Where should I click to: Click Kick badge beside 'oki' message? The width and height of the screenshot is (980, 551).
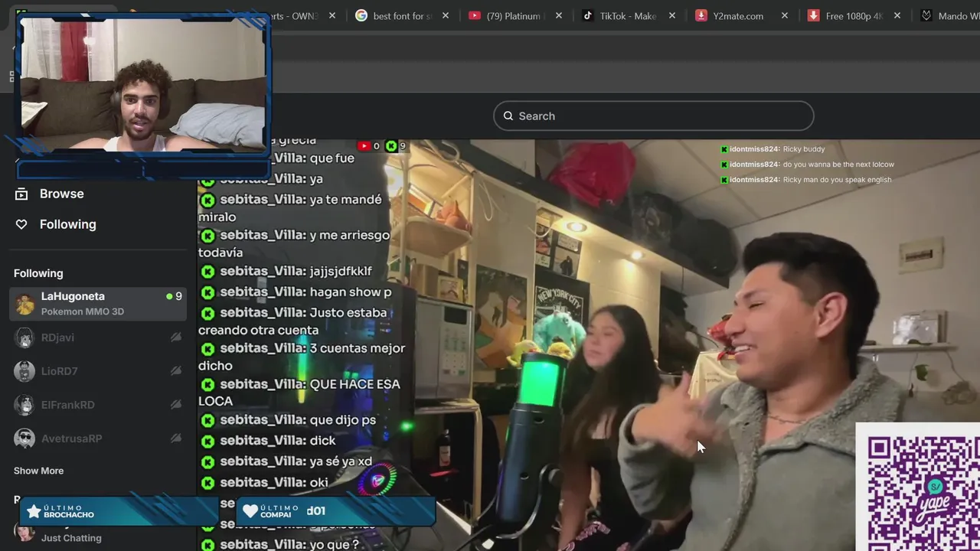207,483
